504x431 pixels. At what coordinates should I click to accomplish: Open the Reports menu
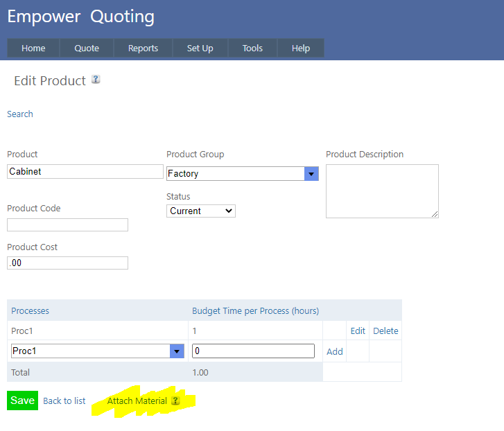tap(143, 49)
